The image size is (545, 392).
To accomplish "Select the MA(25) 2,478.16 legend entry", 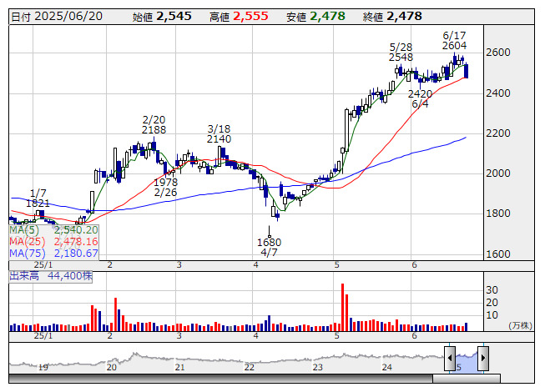I will click(54, 242).
